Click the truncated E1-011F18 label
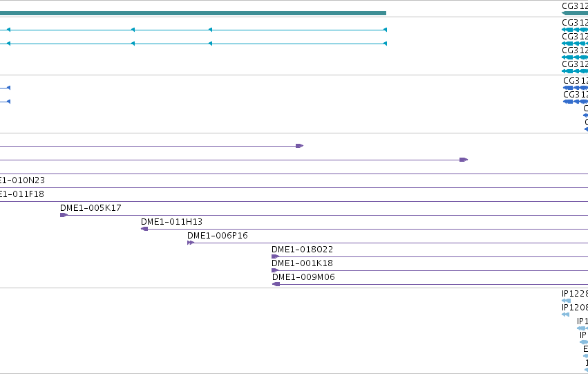This screenshot has height=374, width=588. coord(22,194)
